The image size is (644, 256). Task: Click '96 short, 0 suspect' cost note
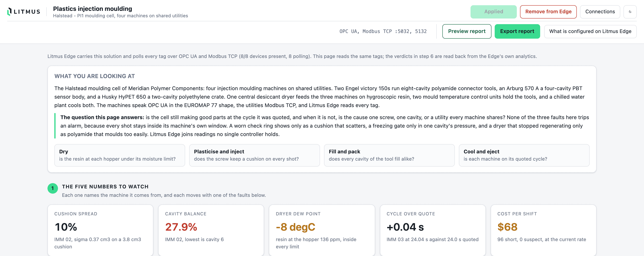[x=542, y=239]
